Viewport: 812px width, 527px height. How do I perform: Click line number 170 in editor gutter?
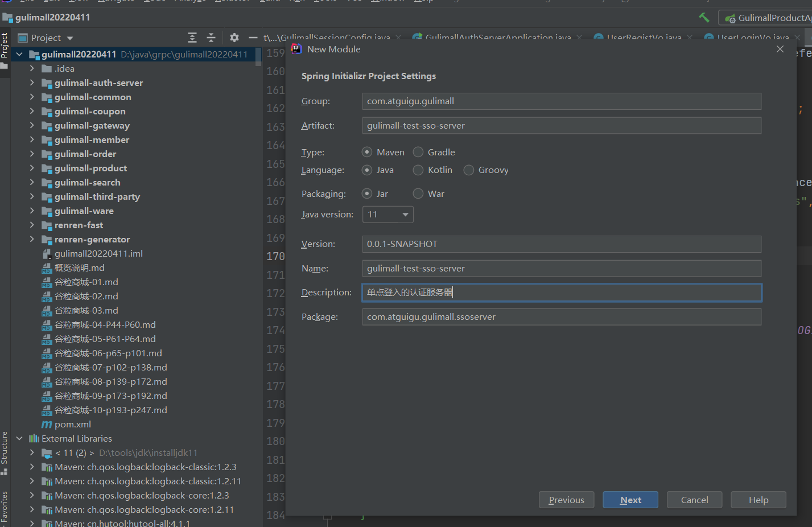(x=275, y=257)
